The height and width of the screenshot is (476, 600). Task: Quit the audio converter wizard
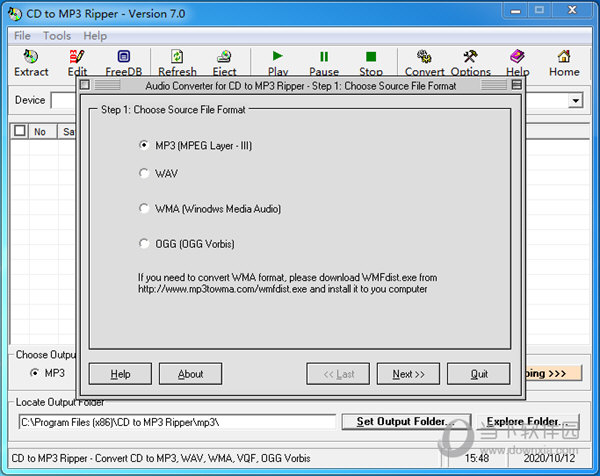(x=479, y=374)
